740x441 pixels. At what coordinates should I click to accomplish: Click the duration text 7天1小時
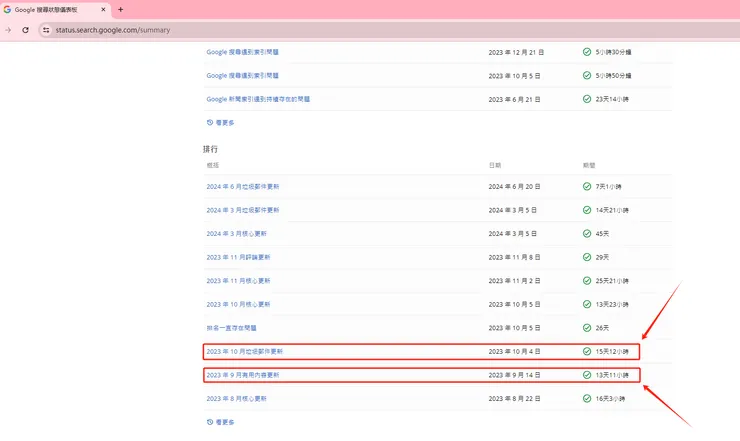click(608, 187)
